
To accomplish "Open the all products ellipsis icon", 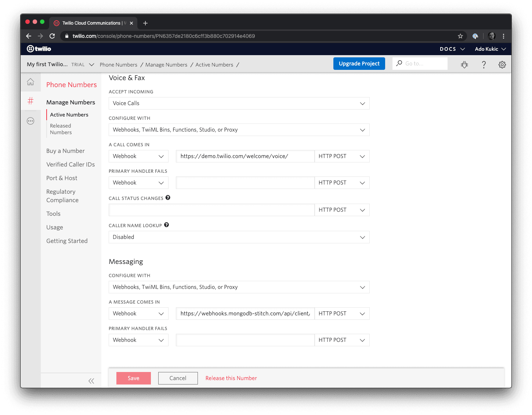I will [x=30, y=121].
